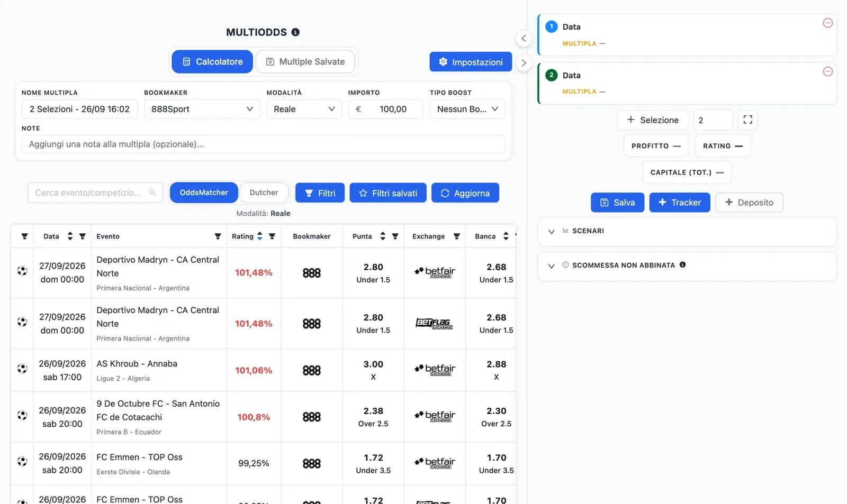
Task: Open the Evento column filter icon
Action: click(218, 236)
